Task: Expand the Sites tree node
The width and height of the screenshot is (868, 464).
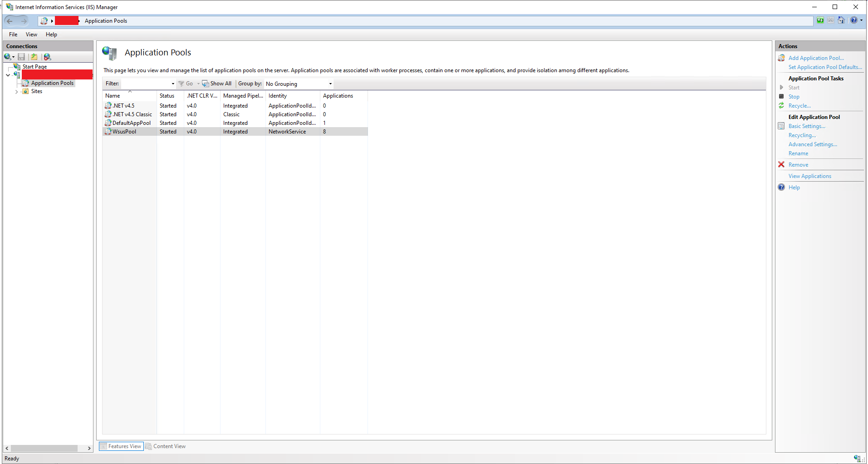Action: pyautogui.click(x=17, y=92)
